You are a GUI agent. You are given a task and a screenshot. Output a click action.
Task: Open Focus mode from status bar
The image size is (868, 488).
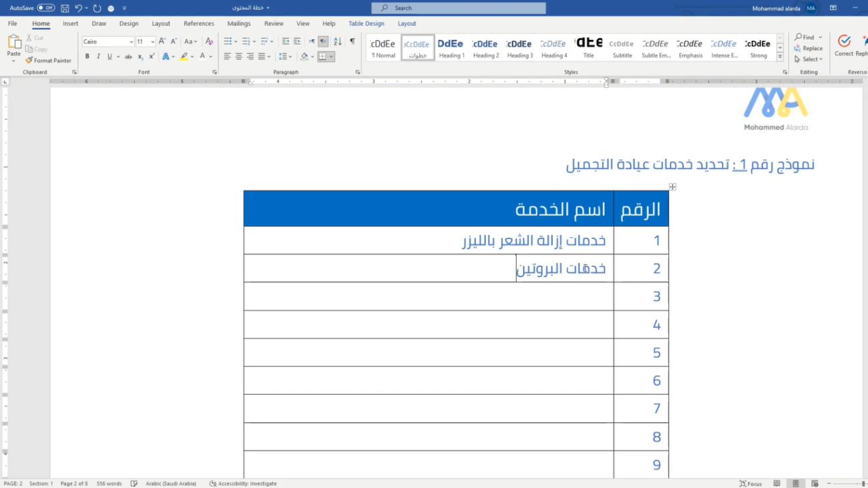750,483
